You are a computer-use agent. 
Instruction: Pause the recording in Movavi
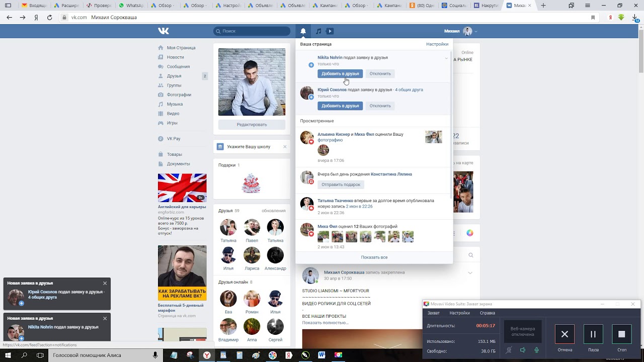(593, 334)
